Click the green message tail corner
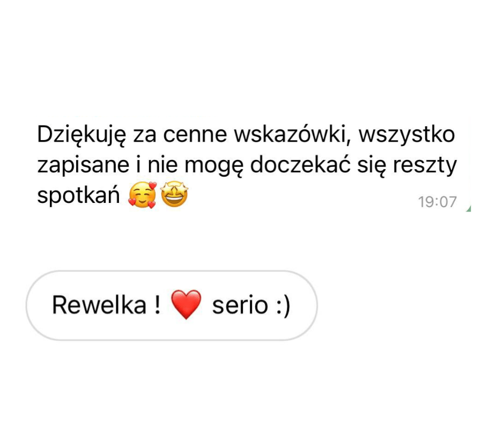The image size is (504, 423). pyautogui.click(x=469, y=209)
